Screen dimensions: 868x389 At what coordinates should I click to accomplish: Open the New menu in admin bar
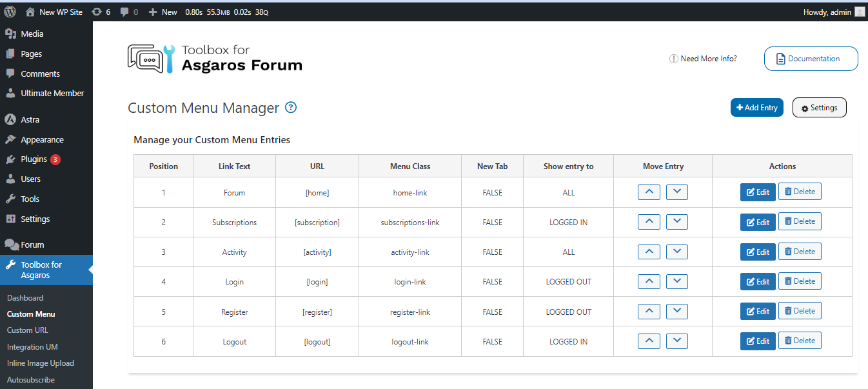[163, 12]
